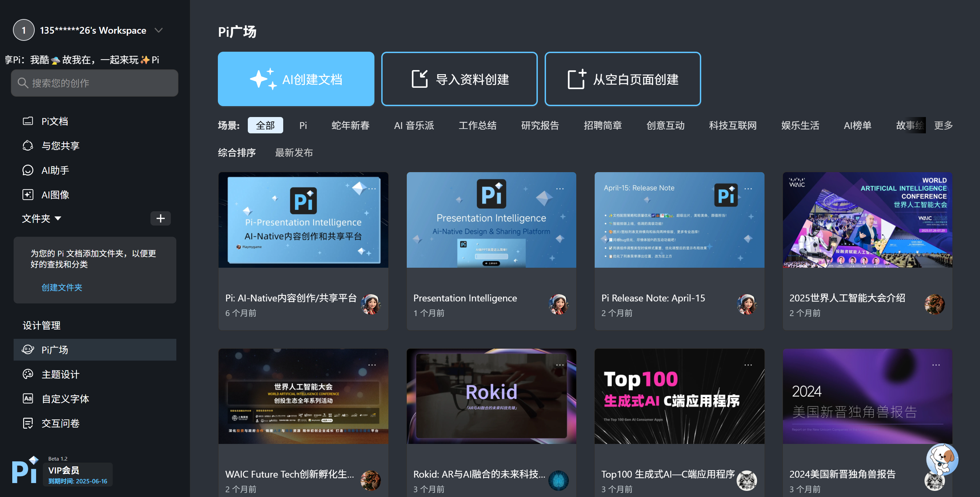Click the workspace avatar circle numbered 1
This screenshot has height=497, width=980.
[23, 30]
